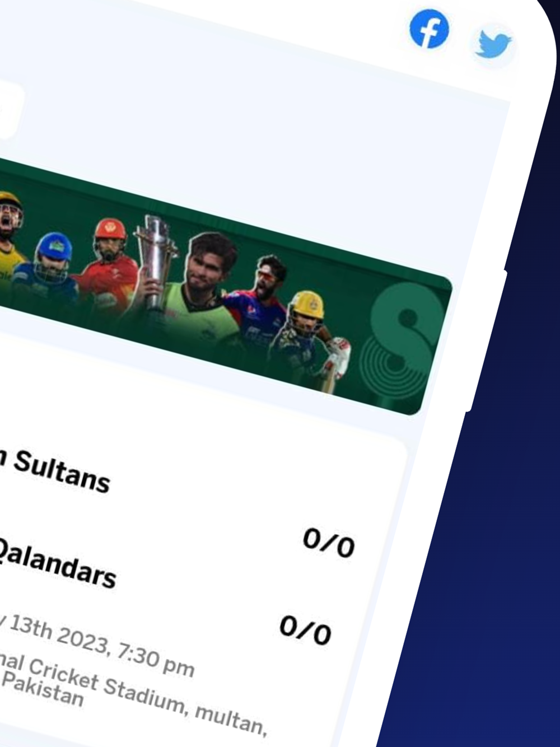This screenshot has height=747, width=560.
Task: Tap the Qalandars 0/0 score
Action: [x=305, y=631]
